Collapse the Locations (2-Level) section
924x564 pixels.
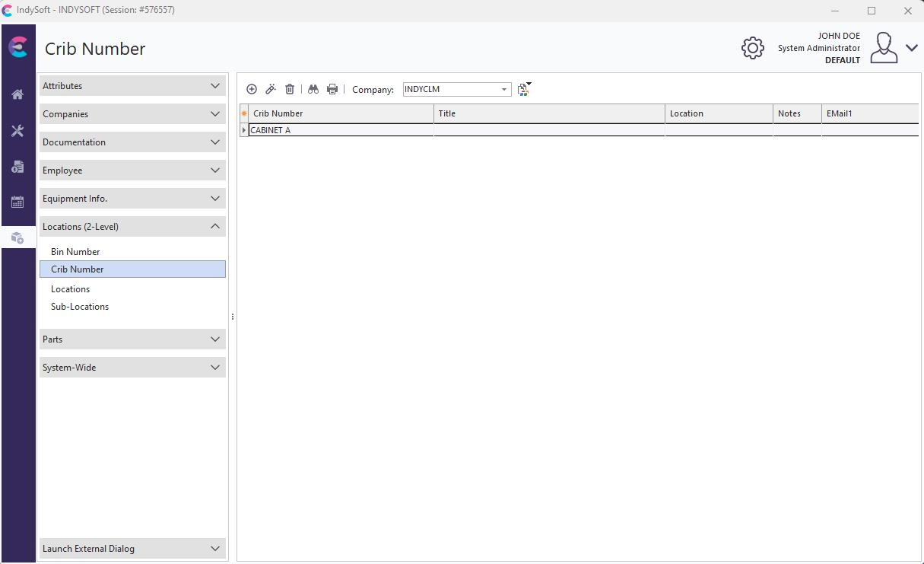click(x=132, y=227)
